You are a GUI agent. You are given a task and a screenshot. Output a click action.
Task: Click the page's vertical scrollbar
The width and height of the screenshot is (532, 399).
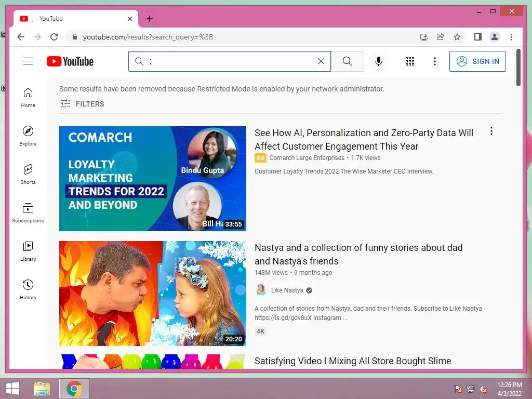click(x=518, y=68)
